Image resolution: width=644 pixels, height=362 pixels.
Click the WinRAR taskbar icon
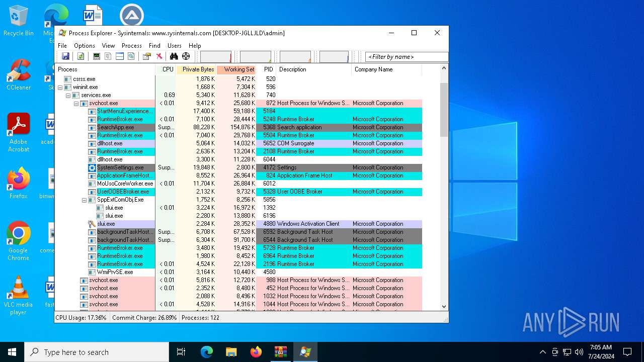click(x=281, y=352)
